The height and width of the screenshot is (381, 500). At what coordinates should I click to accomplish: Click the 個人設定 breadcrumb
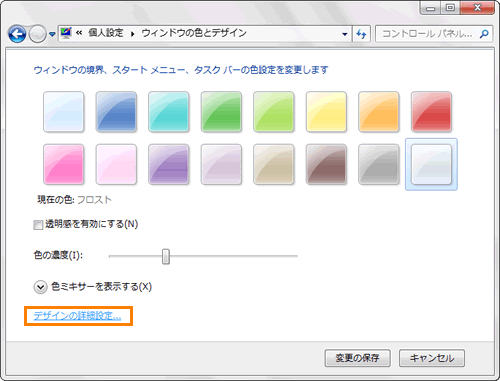coord(106,33)
